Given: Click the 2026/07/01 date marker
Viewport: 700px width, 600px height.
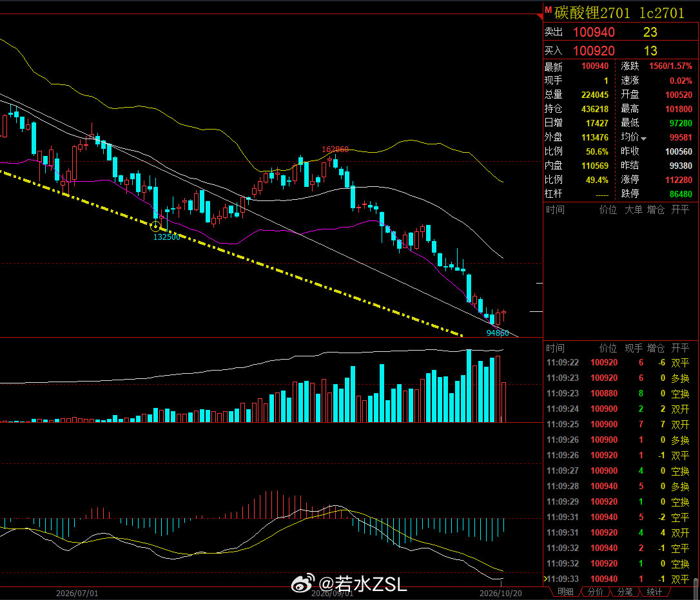Looking at the screenshot, I should click(77, 594).
